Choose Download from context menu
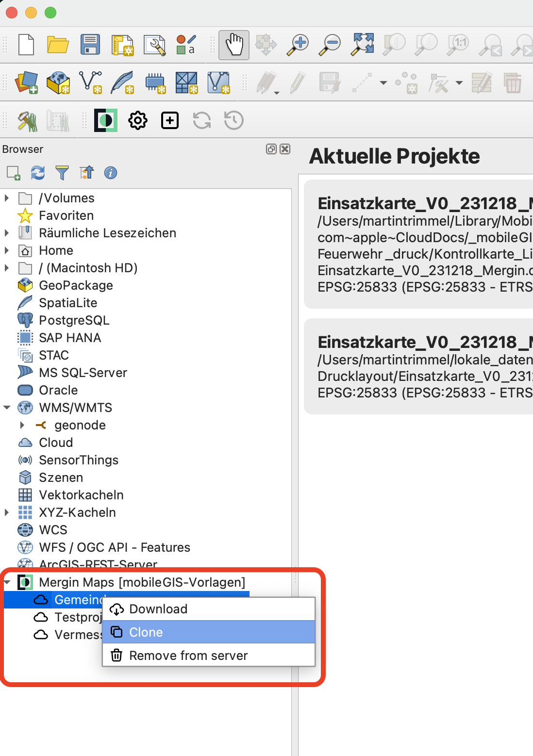Viewport: 533px width, 756px height. [209, 609]
